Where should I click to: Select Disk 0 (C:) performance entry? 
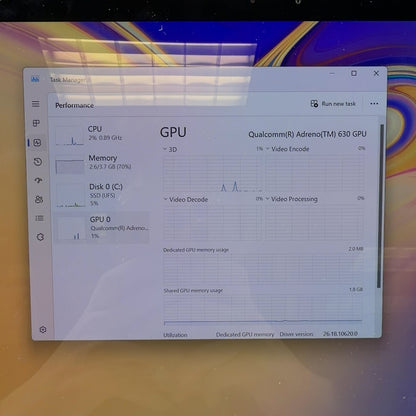click(x=102, y=195)
